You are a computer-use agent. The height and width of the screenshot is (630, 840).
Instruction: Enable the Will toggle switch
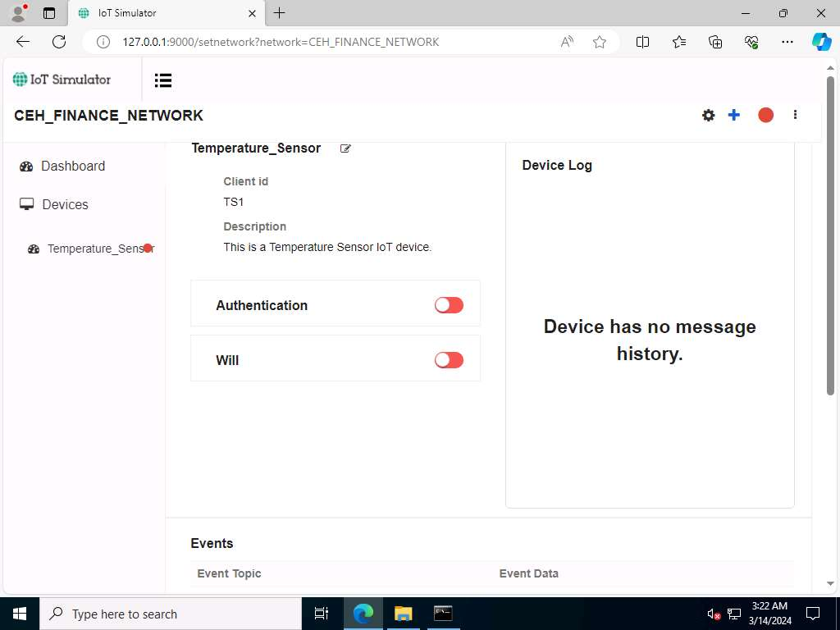tap(449, 360)
